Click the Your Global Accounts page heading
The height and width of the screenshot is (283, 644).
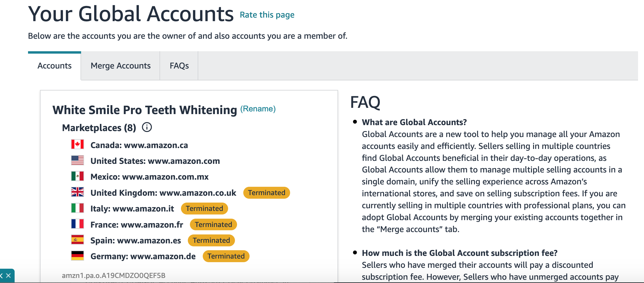point(131,14)
